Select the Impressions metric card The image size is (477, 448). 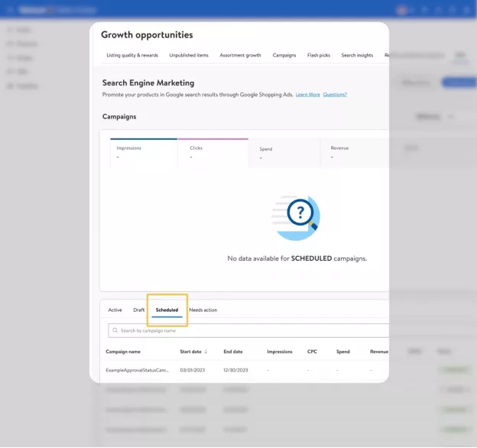[x=143, y=153]
